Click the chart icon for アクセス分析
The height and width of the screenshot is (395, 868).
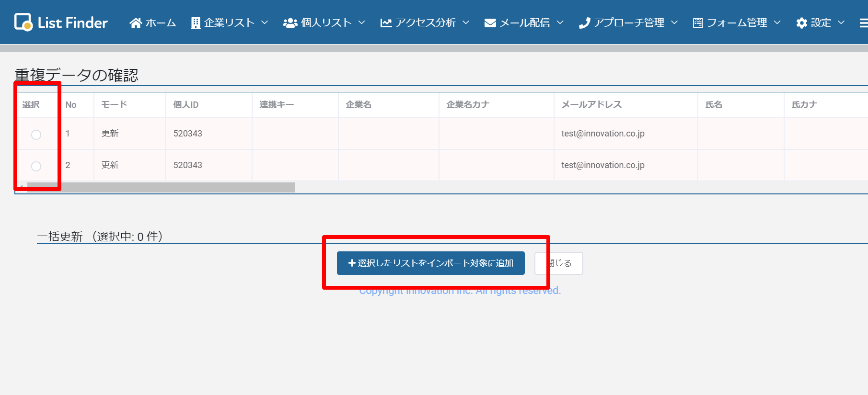tap(386, 23)
